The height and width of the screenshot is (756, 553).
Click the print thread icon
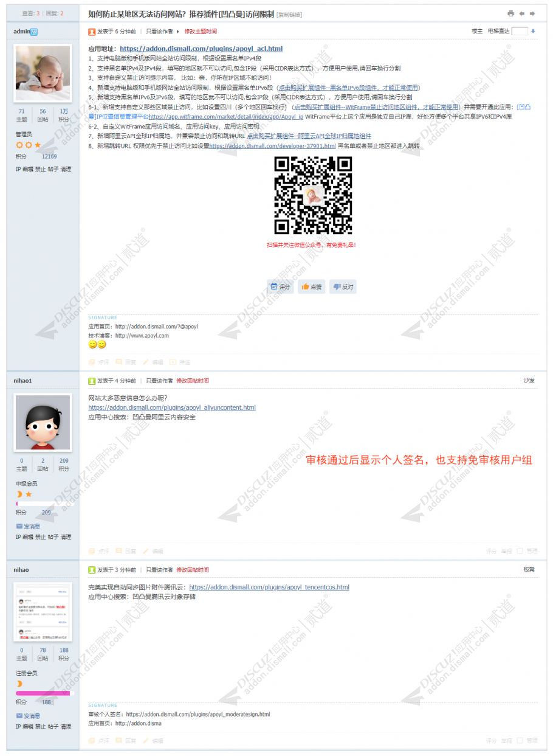click(x=510, y=13)
